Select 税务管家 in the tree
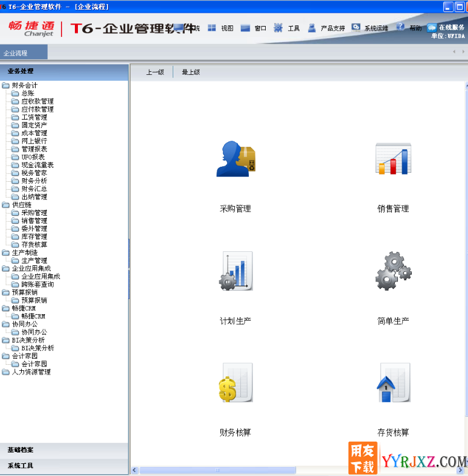Screen dimensions: 468x476 (34, 173)
